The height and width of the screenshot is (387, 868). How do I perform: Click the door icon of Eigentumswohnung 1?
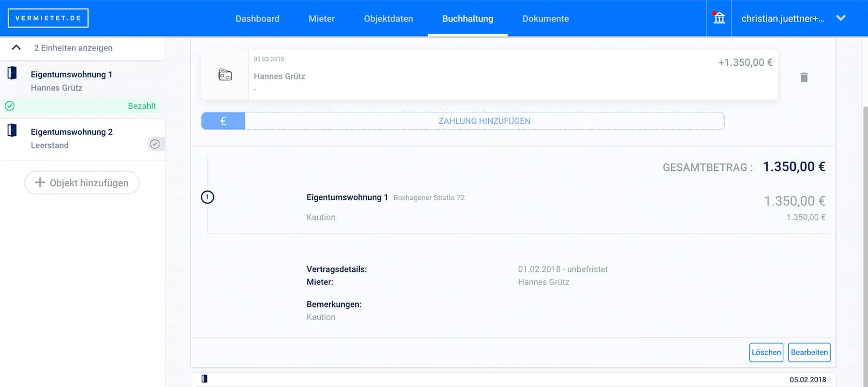point(12,73)
